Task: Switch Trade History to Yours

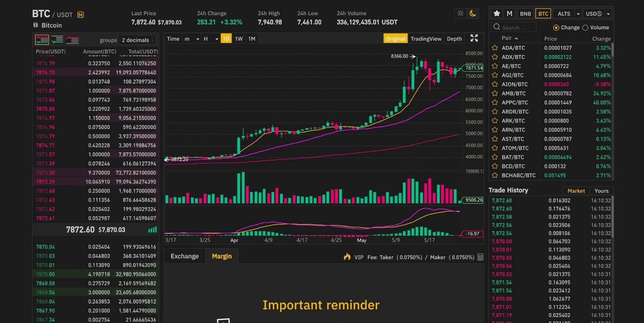Action: click(x=601, y=190)
